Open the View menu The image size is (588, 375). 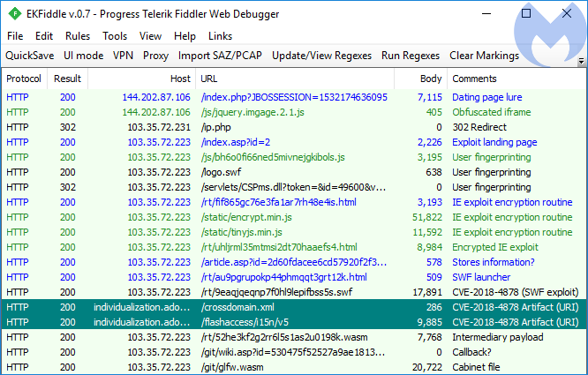(150, 36)
